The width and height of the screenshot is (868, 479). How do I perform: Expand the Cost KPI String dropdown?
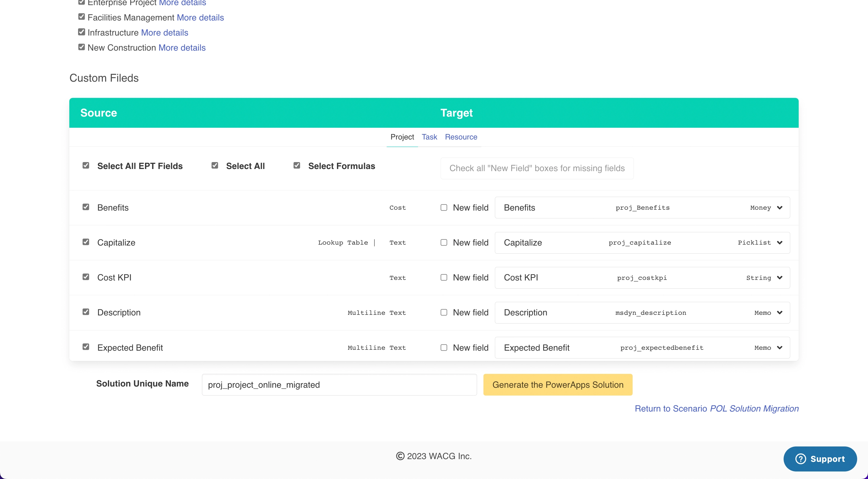pos(642,277)
